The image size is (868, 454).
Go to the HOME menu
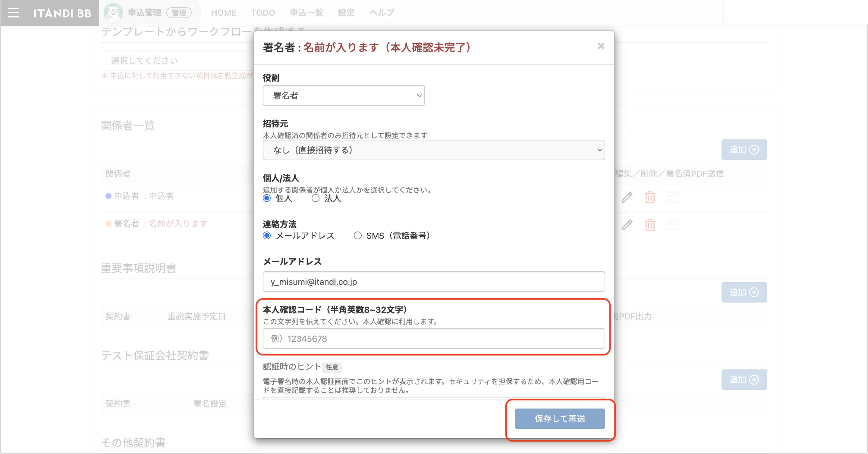223,13
